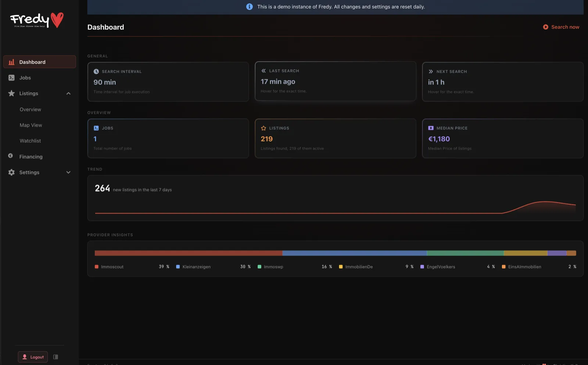
Task: Click 'Listings found, 219 of them active' text
Action: (292, 148)
